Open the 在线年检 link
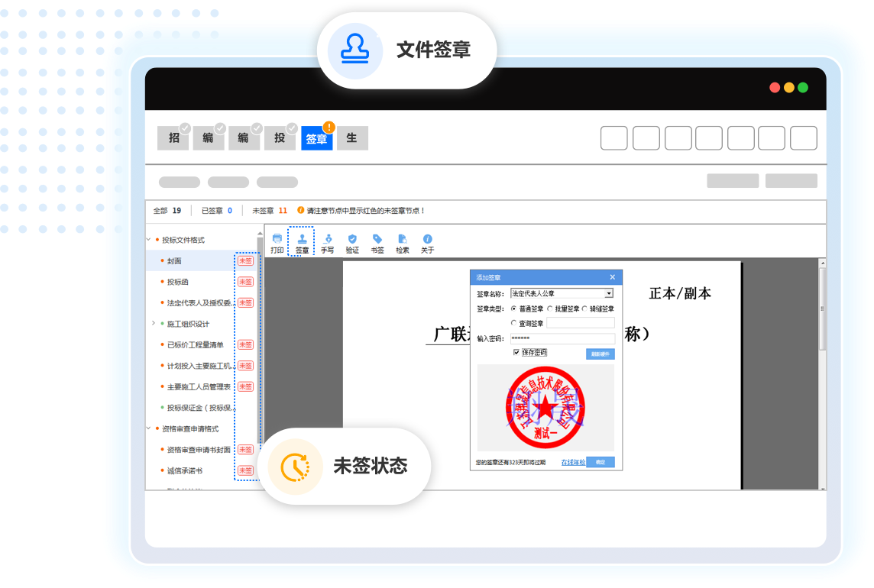This screenshot has width=874, height=588. pyautogui.click(x=573, y=462)
